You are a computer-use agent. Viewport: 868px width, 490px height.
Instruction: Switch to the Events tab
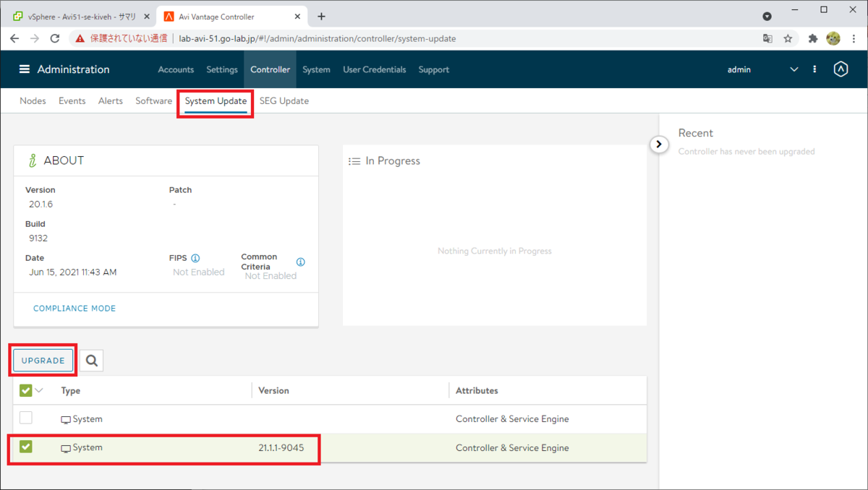coord(72,100)
